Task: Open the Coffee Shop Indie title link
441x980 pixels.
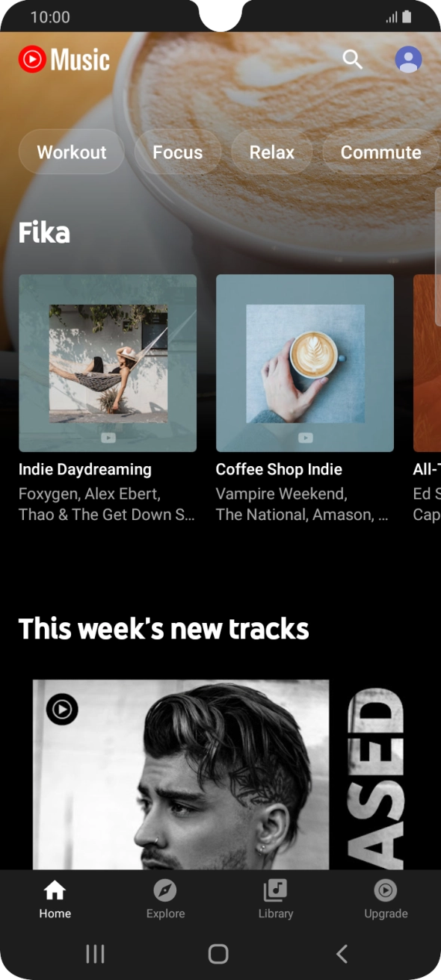Action: [x=279, y=469]
